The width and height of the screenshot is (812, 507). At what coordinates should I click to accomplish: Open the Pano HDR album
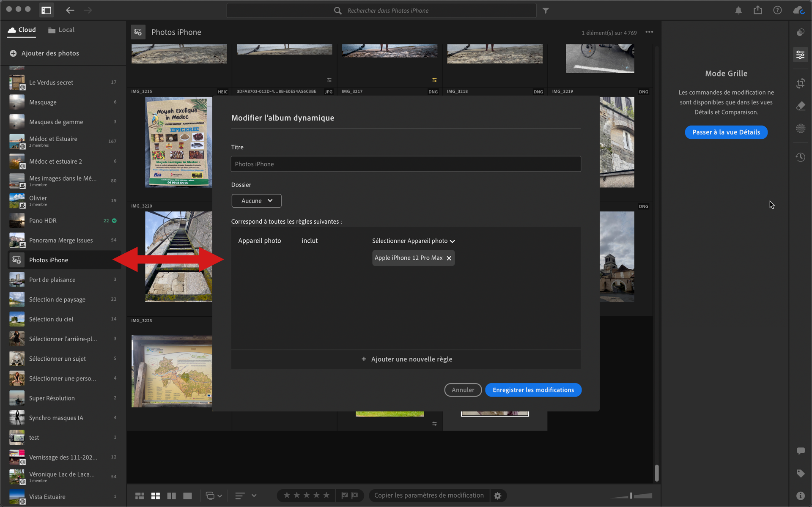coord(63,221)
